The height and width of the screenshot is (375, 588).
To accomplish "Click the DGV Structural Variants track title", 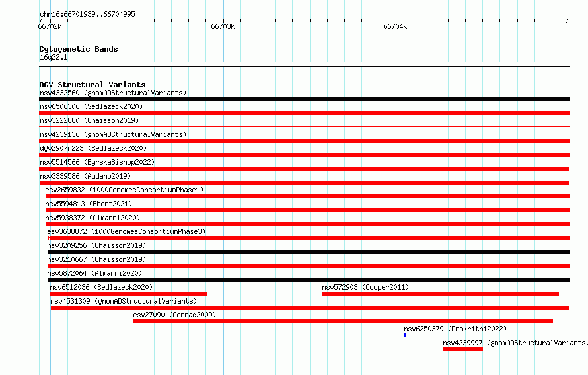I will tap(92, 85).
